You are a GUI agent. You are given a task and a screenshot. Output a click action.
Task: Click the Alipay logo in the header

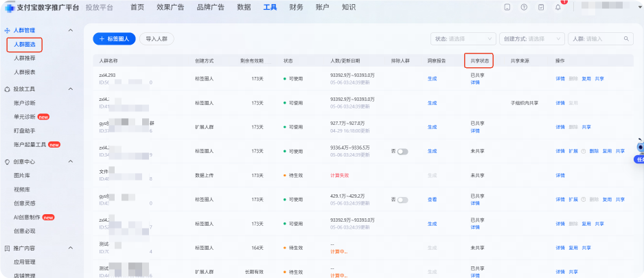coord(9,8)
